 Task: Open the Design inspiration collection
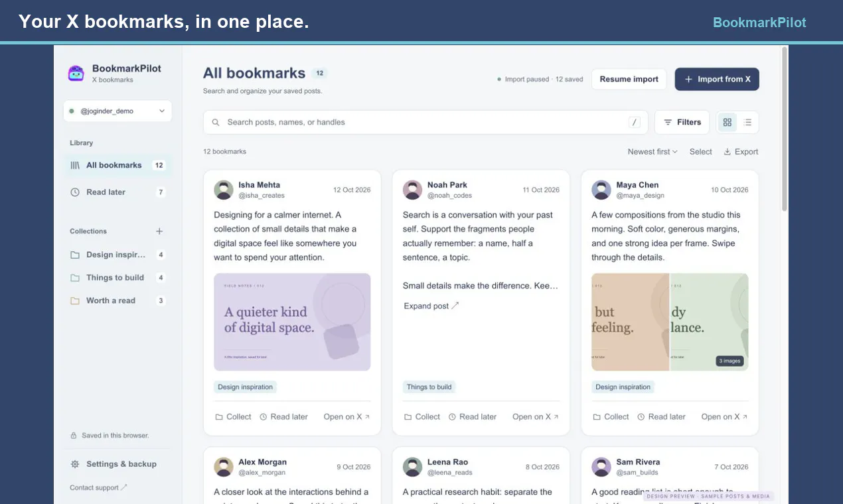click(117, 255)
